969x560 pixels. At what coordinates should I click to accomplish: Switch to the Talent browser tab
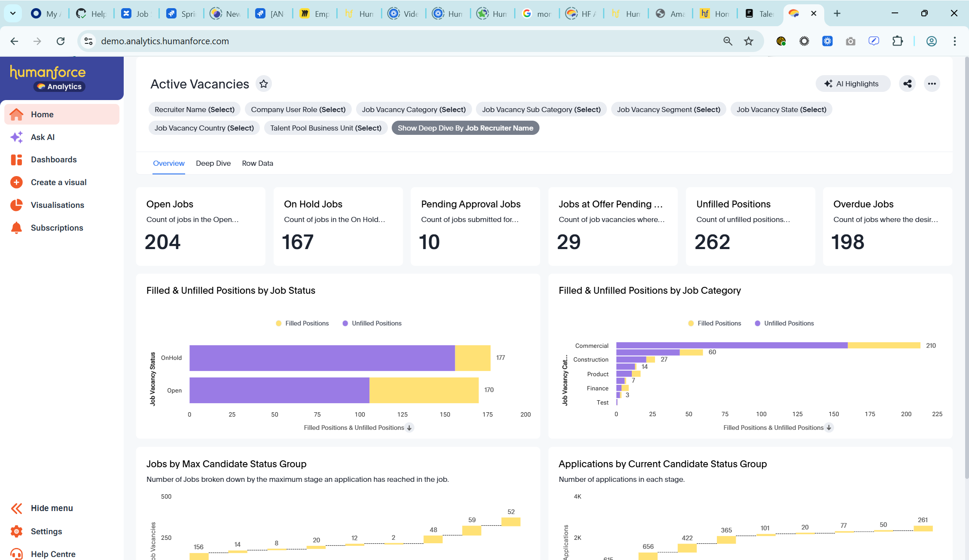[x=760, y=13]
